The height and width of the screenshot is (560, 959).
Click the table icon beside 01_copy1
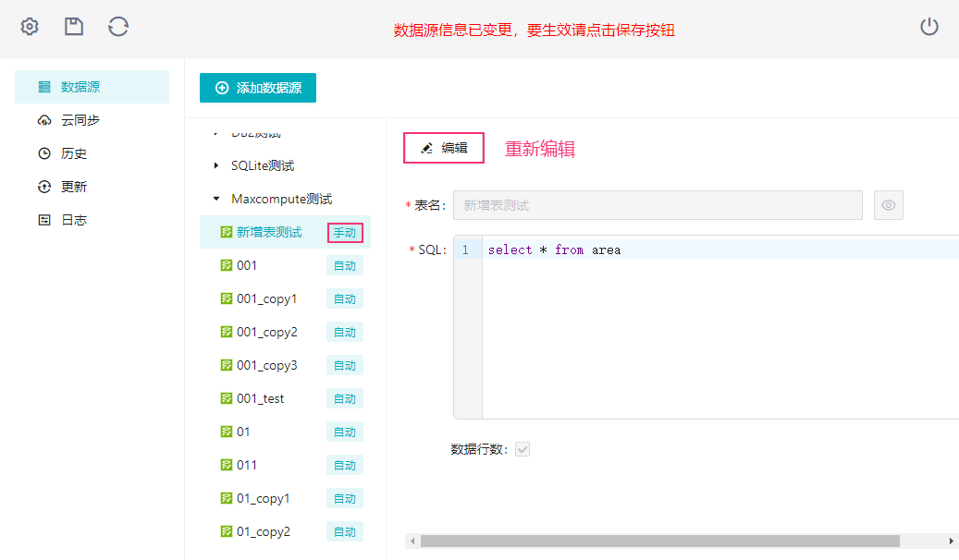click(227, 498)
